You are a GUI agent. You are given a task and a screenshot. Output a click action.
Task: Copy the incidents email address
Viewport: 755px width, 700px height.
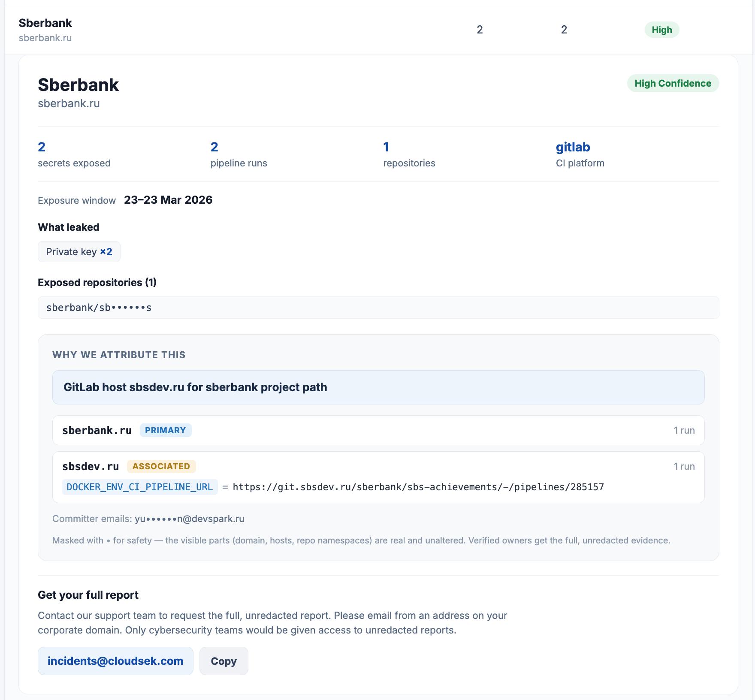[223, 661]
